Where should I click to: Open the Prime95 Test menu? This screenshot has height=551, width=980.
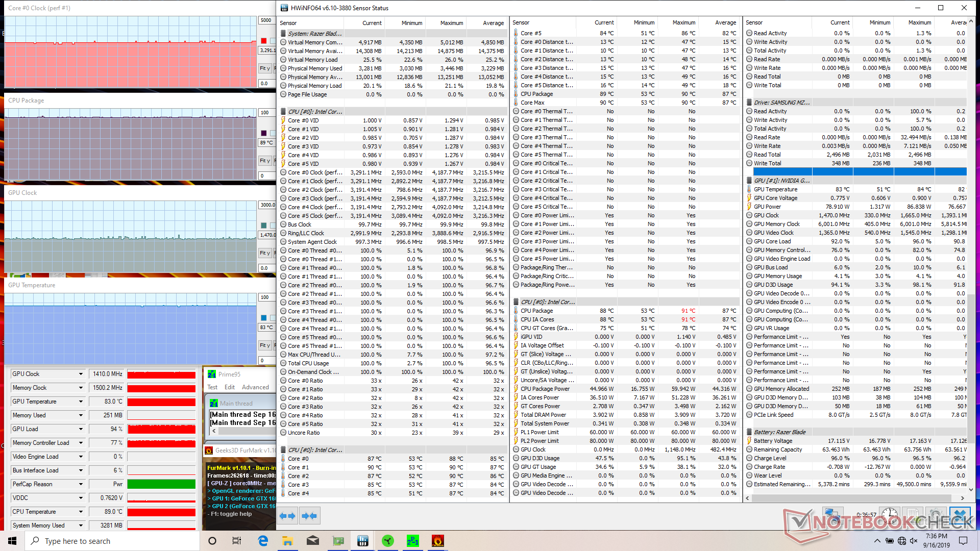[x=212, y=387]
